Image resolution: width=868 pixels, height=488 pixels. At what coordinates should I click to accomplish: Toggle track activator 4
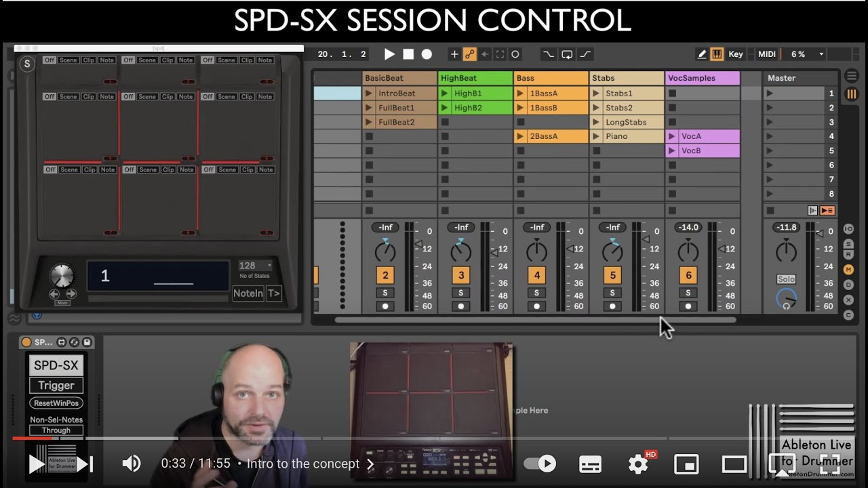coord(537,275)
